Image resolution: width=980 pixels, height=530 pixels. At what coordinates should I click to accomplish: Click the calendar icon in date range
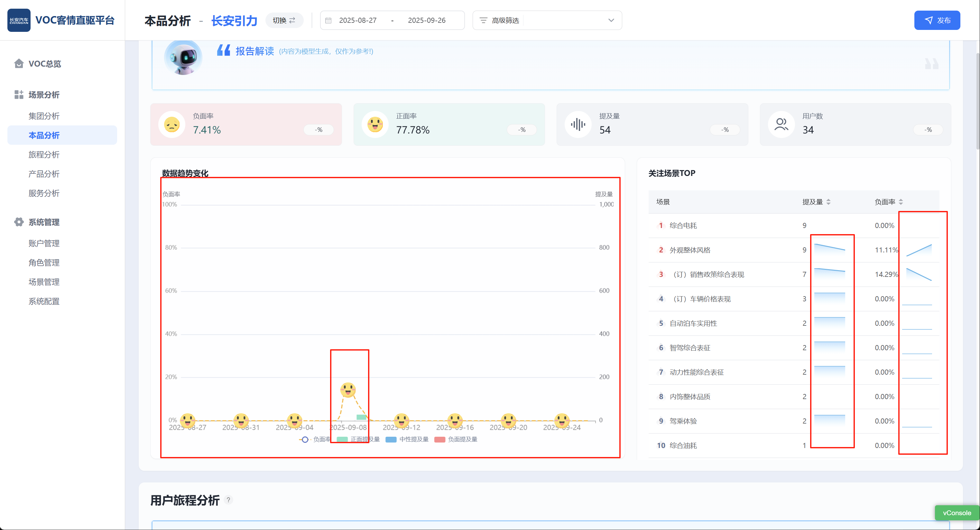[329, 21]
